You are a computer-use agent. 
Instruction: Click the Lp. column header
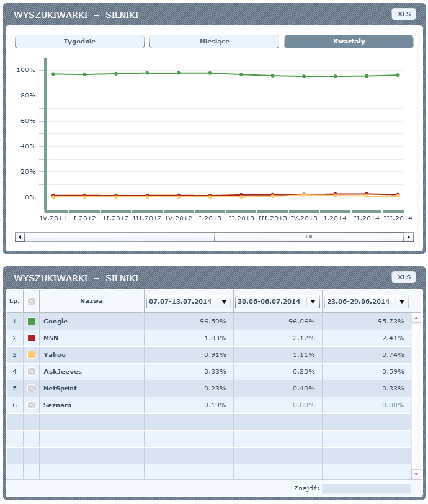coord(14,301)
